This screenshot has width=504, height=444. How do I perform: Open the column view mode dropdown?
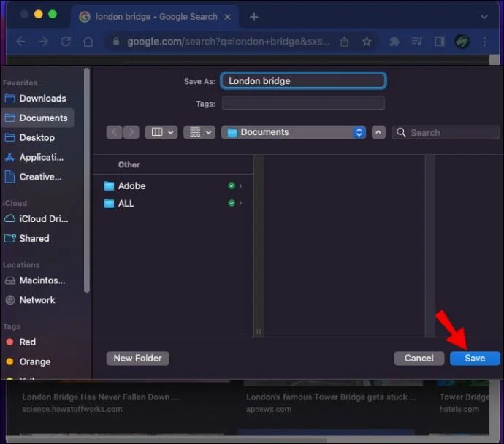click(161, 132)
